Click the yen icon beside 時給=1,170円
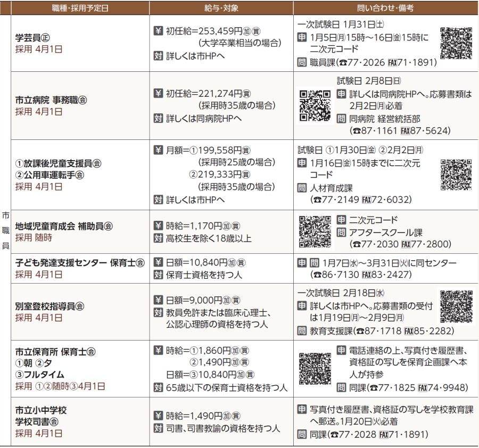Screen dimensions: 479x448 coord(158,226)
